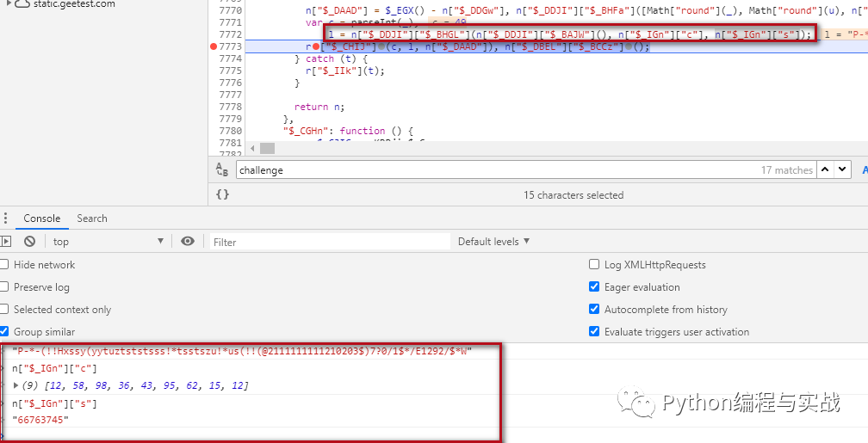The height and width of the screenshot is (443, 868).
Task: Disable Autocomplete from history checkbox
Action: (594, 310)
